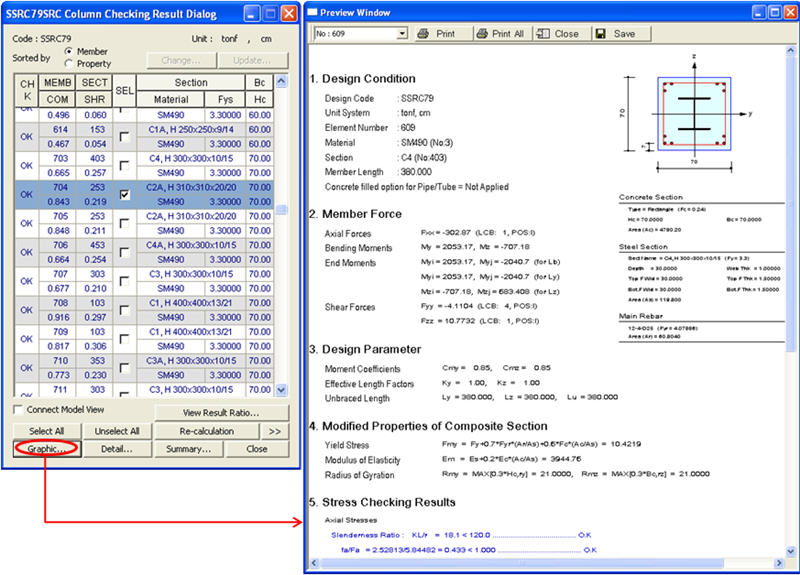
Task: Uncheck the SEL box for member 704
Action: pos(124,195)
